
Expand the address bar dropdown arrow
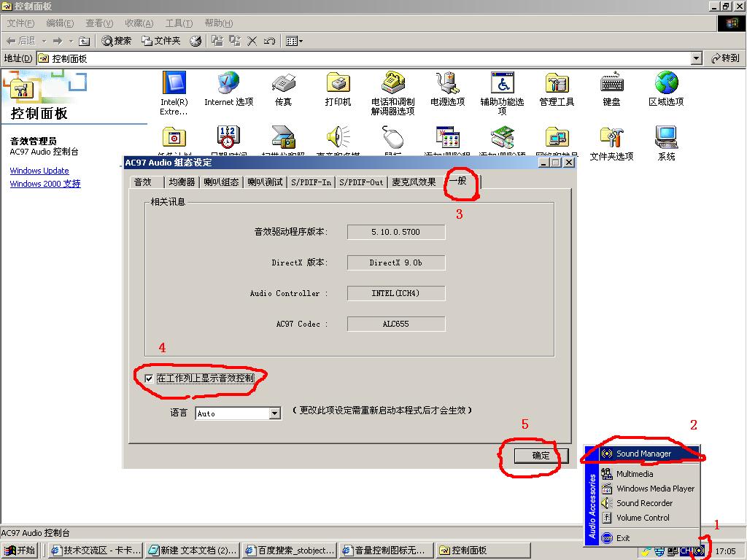[x=697, y=58]
